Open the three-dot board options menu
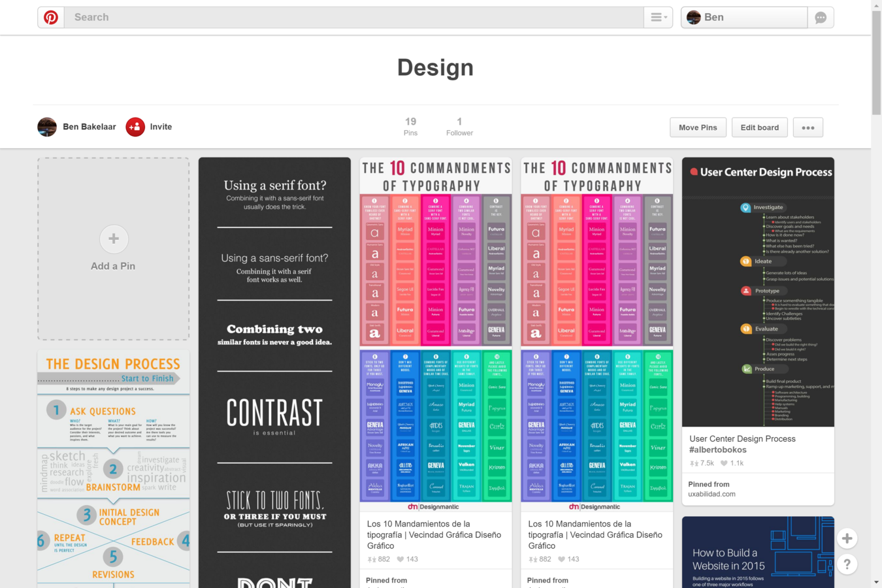Screen dimensions: 882x588 [x=808, y=127]
